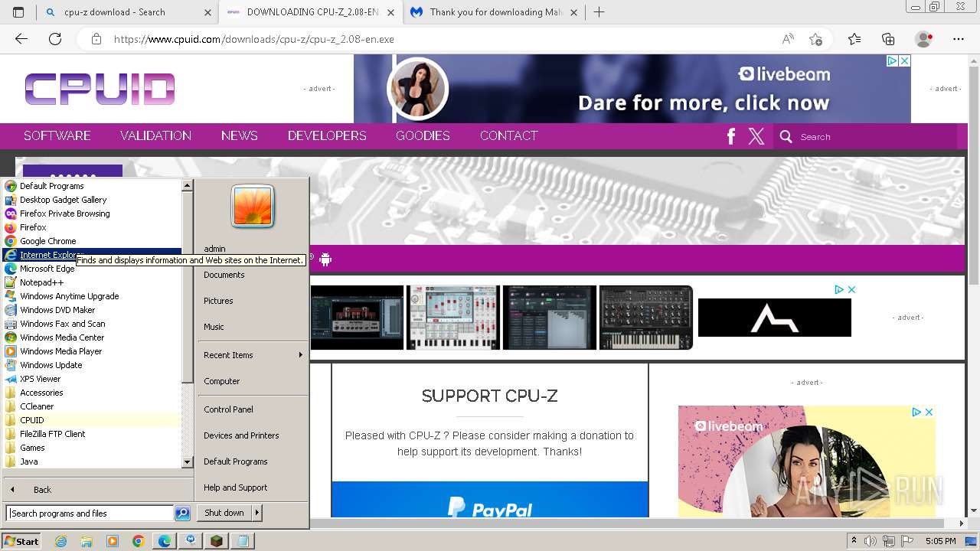Viewport: 980px width, 551px height.
Task: Click the Start button
Action: pos(21,541)
